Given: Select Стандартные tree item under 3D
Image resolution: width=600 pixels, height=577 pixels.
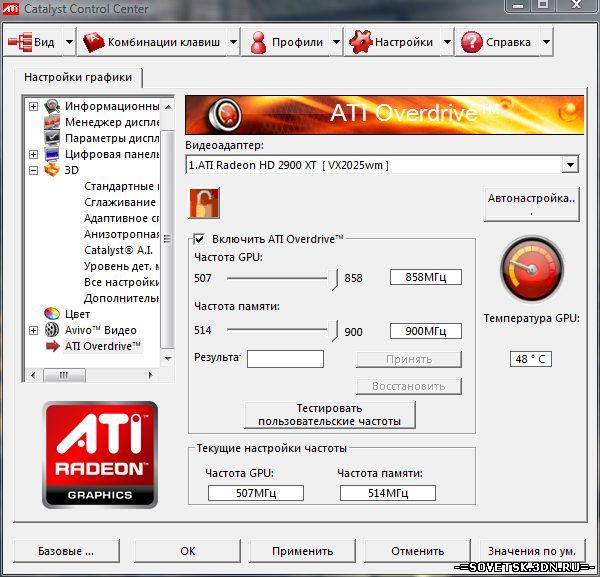Looking at the screenshot, I should point(121,186).
